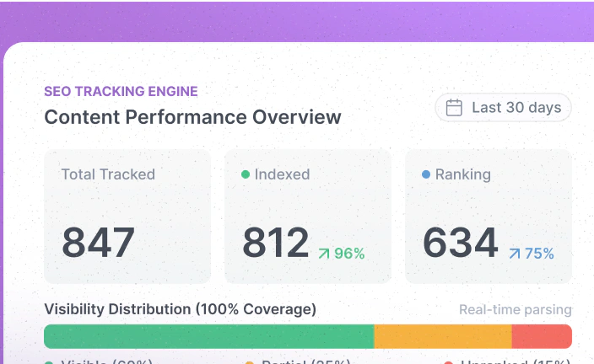The height and width of the screenshot is (364, 594).
Task: Click the SEO TRACKING ENGINE heading label
Action: pos(121,91)
